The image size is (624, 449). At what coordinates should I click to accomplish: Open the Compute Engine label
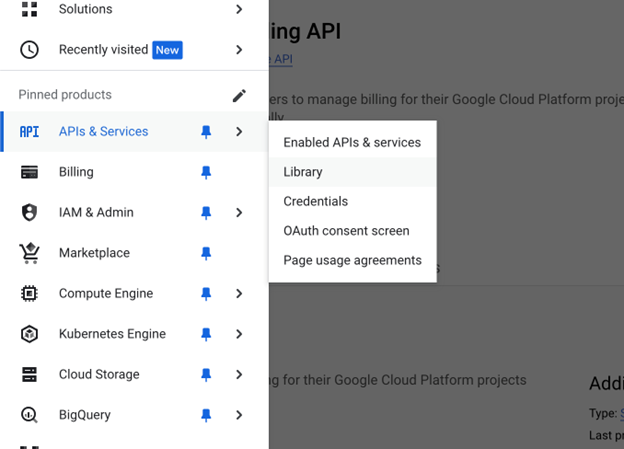point(106,294)
